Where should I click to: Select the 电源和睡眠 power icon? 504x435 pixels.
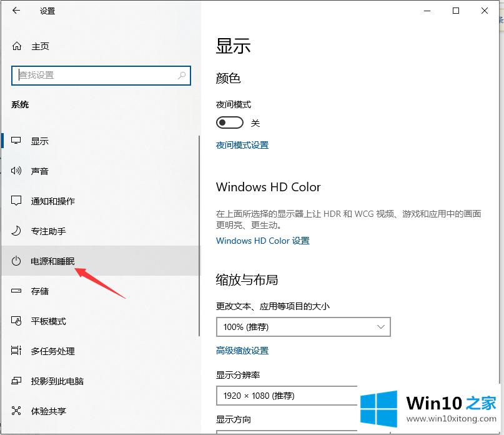pos(16,261)
